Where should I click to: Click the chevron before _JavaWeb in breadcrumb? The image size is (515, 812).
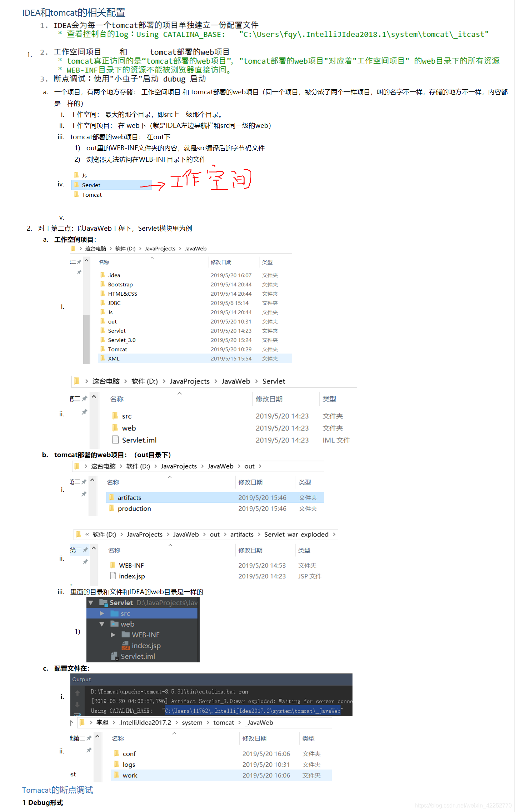click(x=240, y=723)
